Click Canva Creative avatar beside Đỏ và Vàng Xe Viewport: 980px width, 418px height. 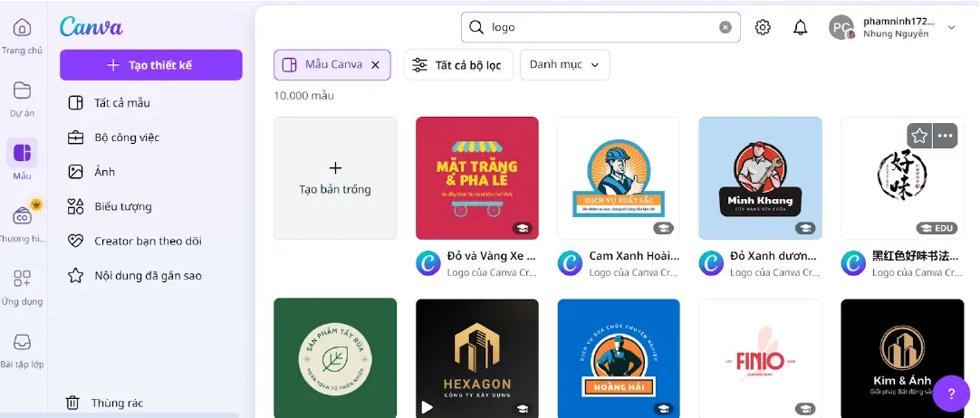[x=428, y=263]
